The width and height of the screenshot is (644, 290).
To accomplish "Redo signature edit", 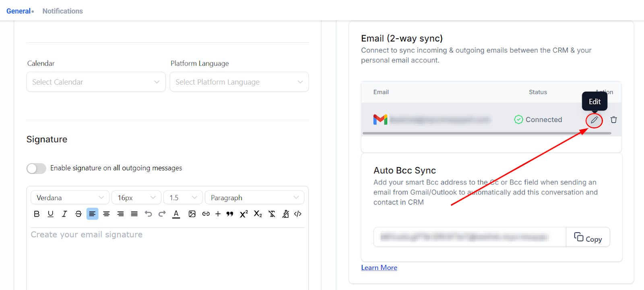I will pos(162,214).
